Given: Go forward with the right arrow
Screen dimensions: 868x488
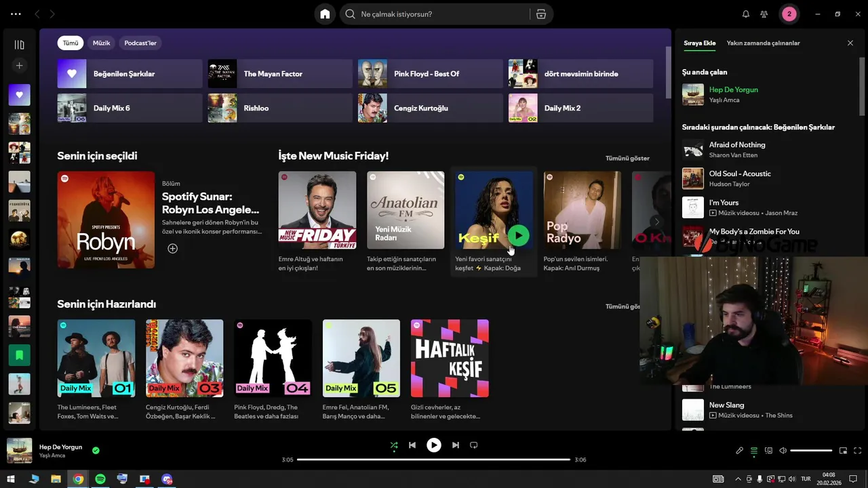Looking at the screenshot, I should (52, 14).
